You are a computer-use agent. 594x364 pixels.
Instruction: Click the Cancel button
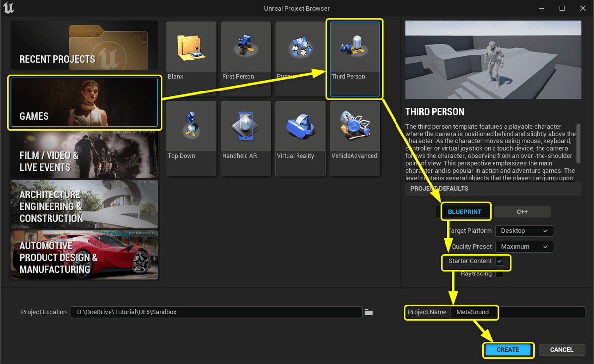(562, 350)
